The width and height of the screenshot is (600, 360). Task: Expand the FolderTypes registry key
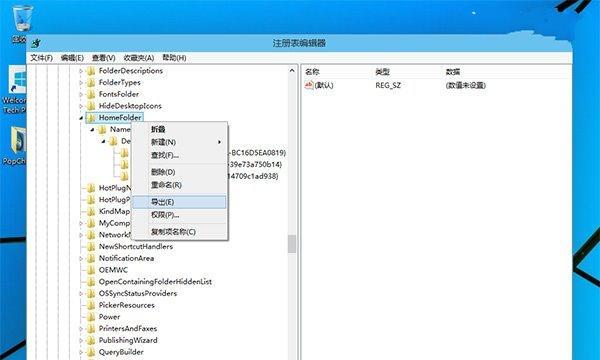click(x=81, y=83)
